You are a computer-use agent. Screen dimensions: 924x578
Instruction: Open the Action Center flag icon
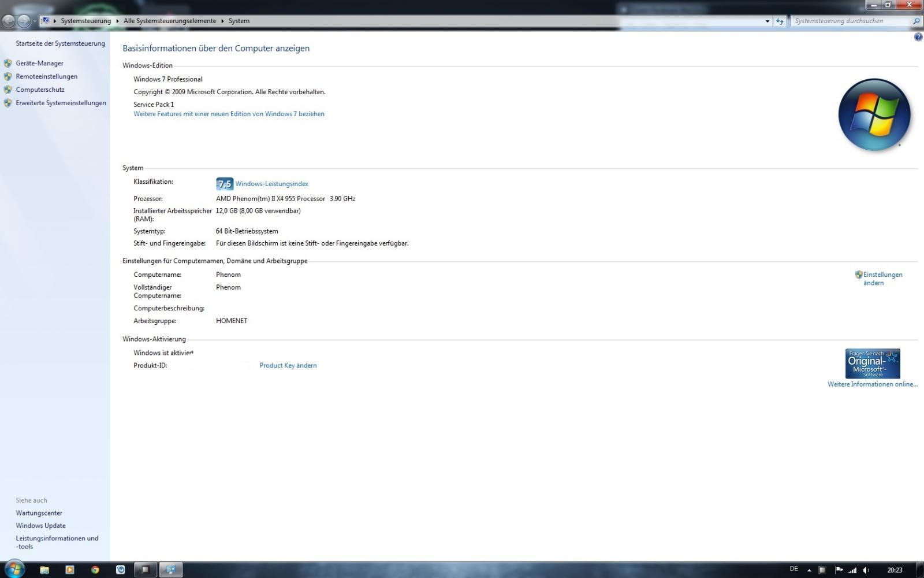pos(839,570)
